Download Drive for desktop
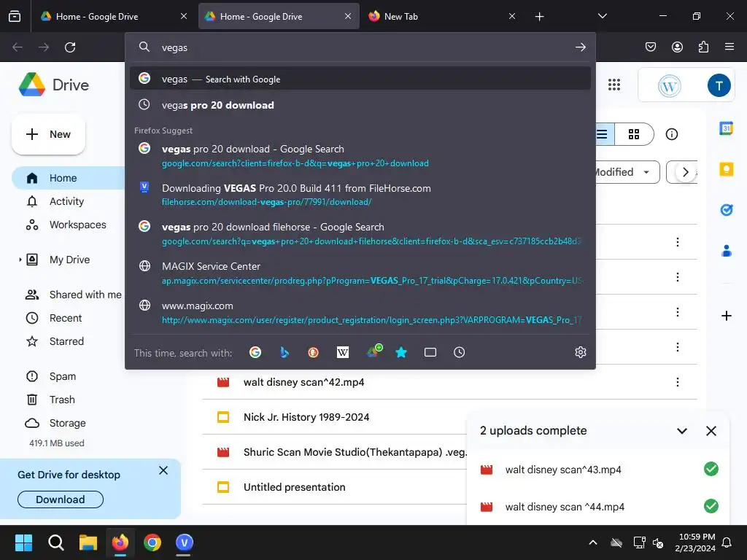Viewport: 747px width, 560px height. pyautogui.click(x=61, y=499)
